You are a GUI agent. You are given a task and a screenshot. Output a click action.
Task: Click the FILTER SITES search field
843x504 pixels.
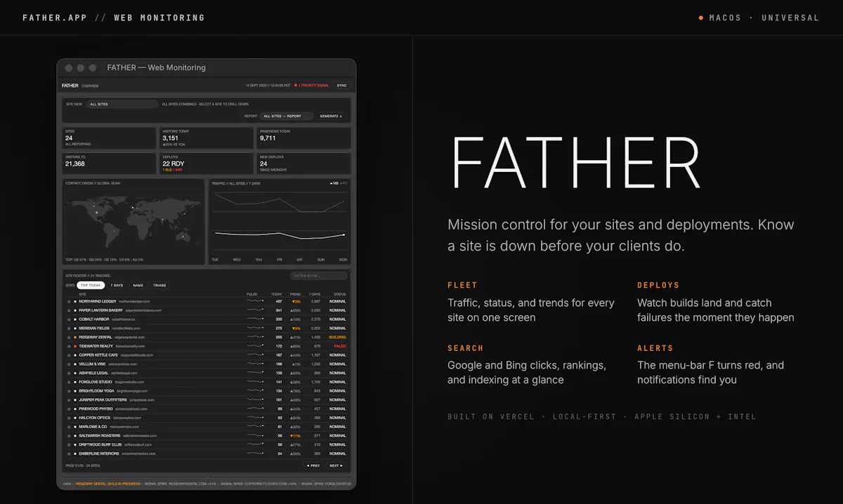[318, 276]
